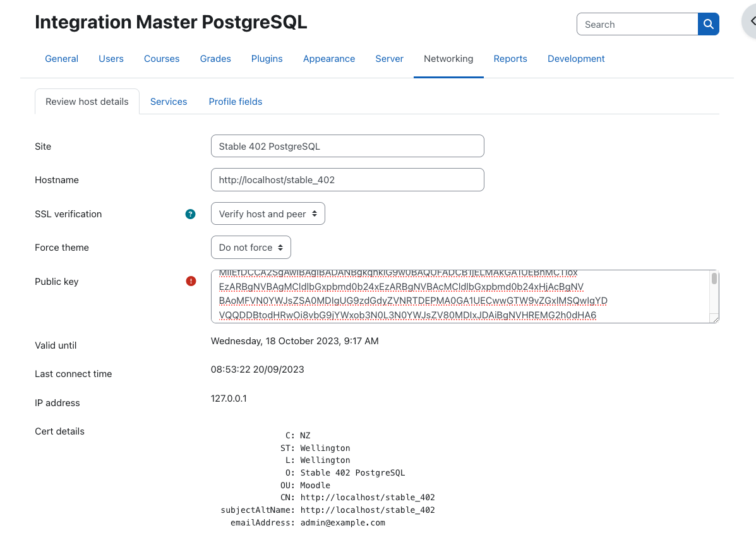756x552 pixels.
Task: Click the Valid until date text
Action: 294,341
